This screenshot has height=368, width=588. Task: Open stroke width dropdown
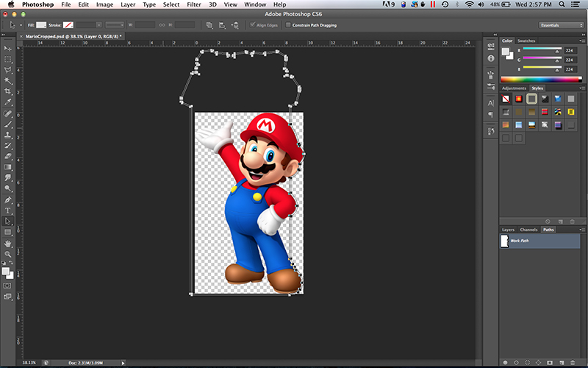click(99, 25)
